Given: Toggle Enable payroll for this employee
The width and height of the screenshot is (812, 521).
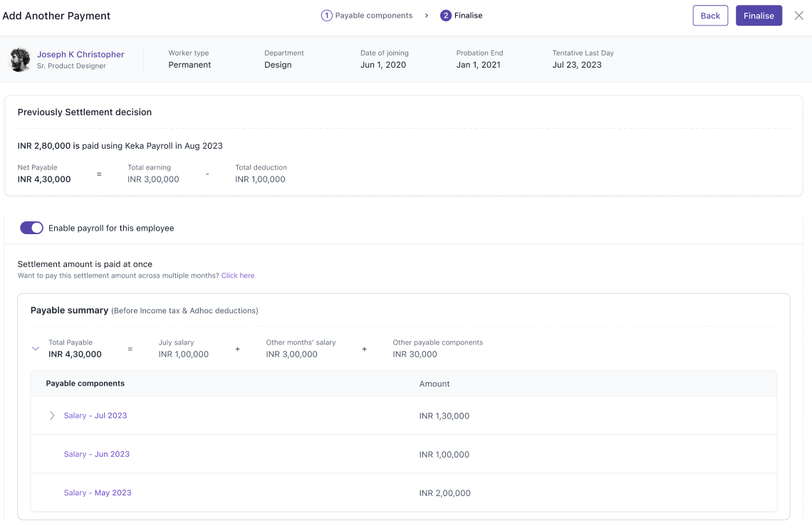Looking at the screenshot, I should point(31,228).
